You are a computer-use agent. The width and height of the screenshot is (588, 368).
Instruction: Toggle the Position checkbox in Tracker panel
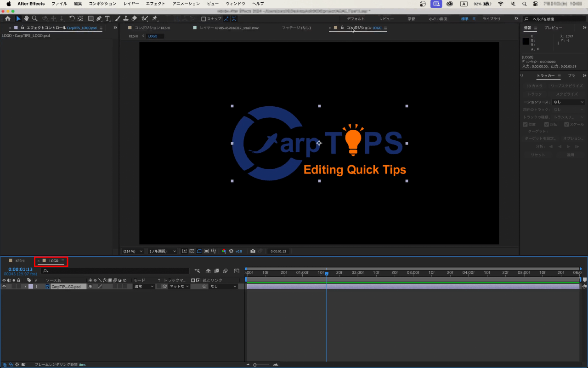[x=525, y=124]
